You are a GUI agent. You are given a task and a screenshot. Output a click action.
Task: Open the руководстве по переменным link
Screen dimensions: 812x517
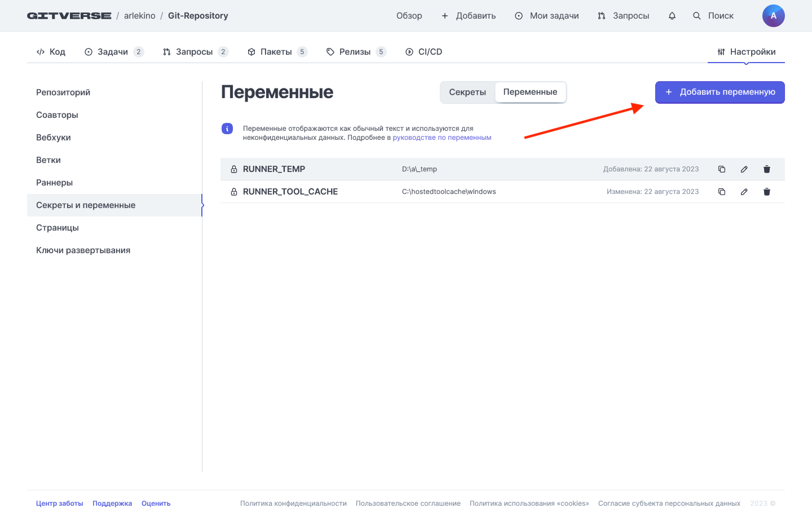click(x=442, y=138)
